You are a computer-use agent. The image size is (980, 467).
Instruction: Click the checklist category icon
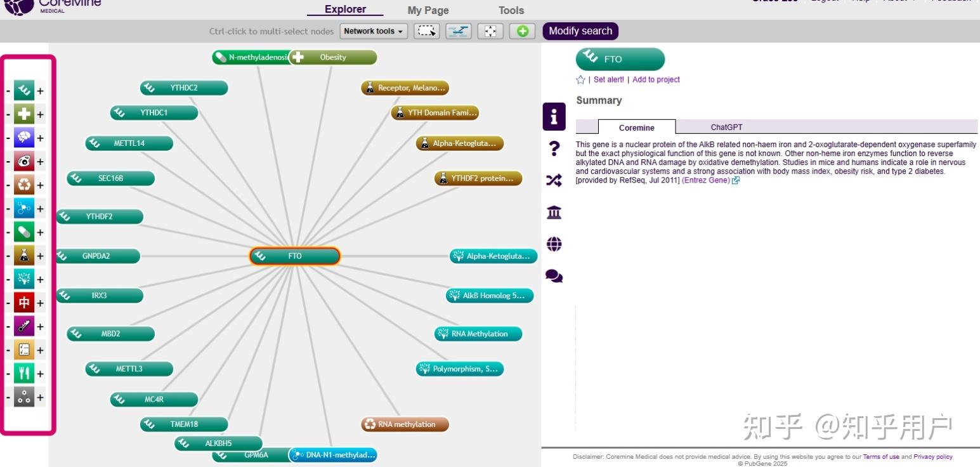click(24, 350)
